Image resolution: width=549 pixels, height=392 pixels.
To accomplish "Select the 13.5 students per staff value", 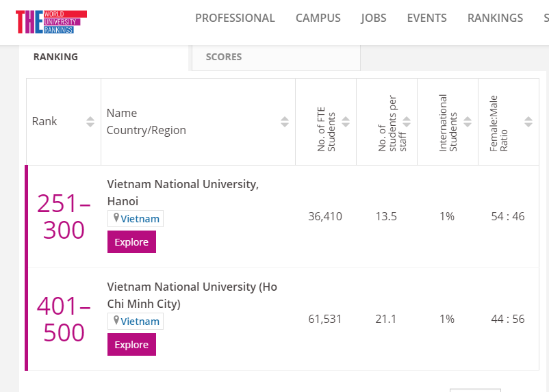I will (386, 217).
